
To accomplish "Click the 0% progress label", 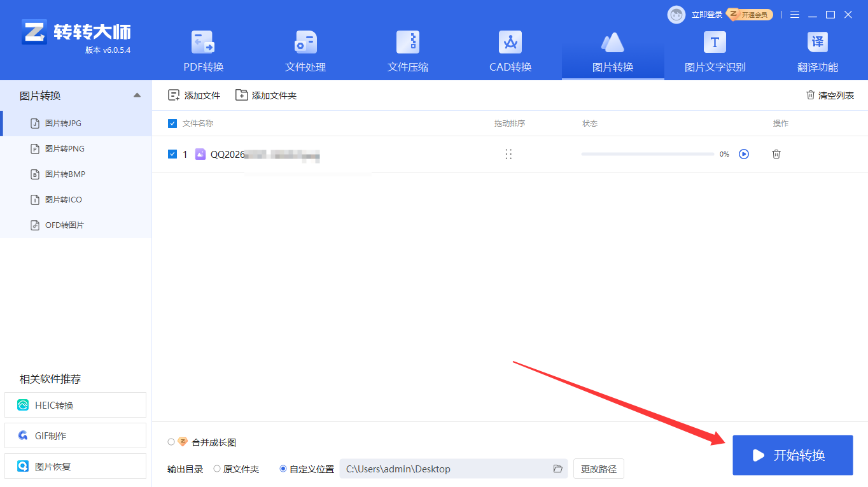I will (x=724, y=154).
